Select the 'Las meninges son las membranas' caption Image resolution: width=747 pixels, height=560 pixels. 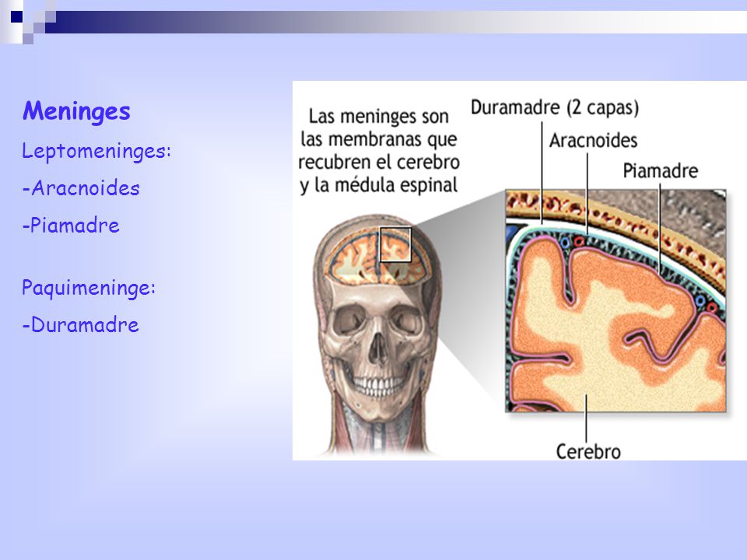pyautogui.click(x=379, y=150)
